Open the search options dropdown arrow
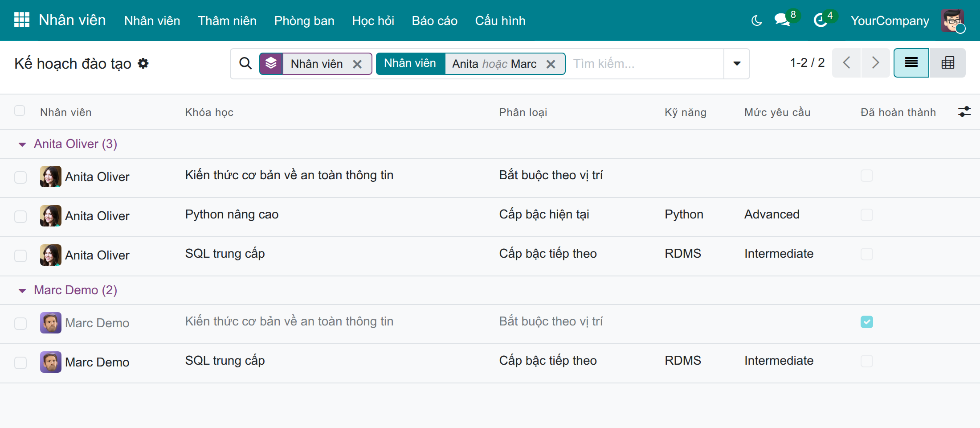980x428 pixels. tap(737, 64)
